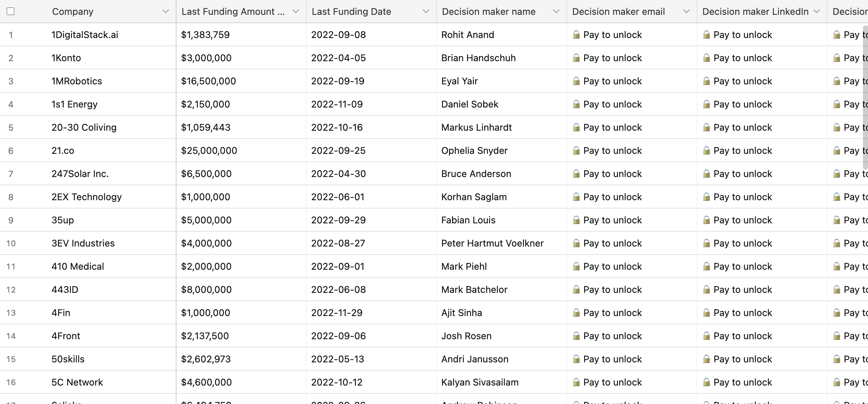868x404 pixels.
Task: Click the lock icon in 4Fin LinkedIn cell
Action: click(x=706, y=313)
